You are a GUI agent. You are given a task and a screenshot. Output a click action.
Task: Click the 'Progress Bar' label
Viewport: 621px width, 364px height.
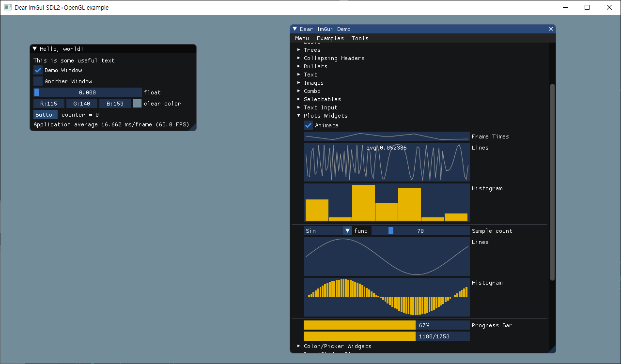click(492, 325)
